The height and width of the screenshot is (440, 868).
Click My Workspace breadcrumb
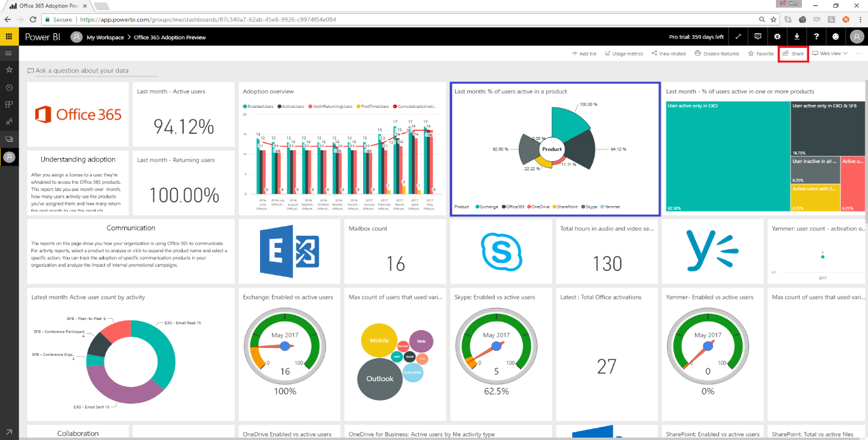pyautogui.click(x=105, y=38)
